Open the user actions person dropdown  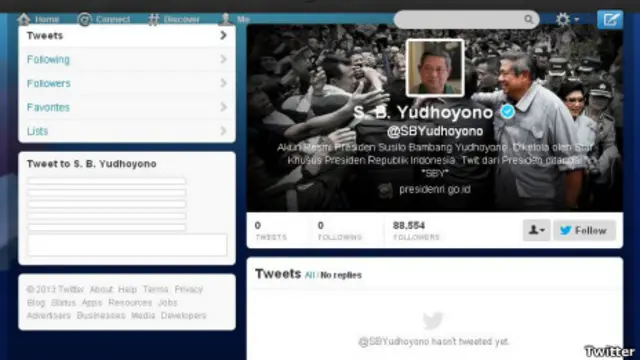pyautogui.click(x=536, y=230)
